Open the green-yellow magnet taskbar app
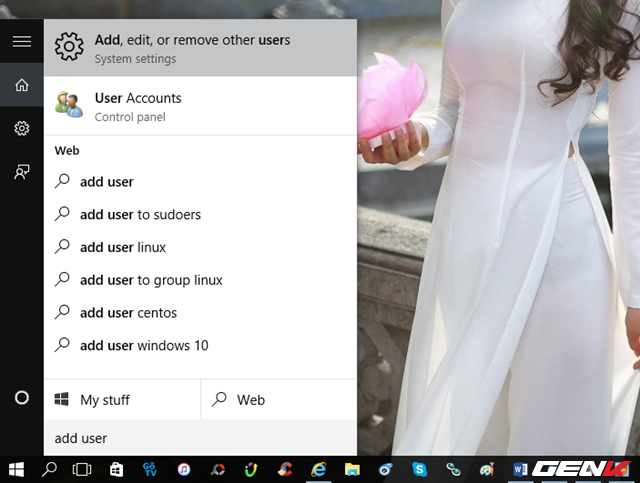Screen dimensions: 640x483 point(251,470)
